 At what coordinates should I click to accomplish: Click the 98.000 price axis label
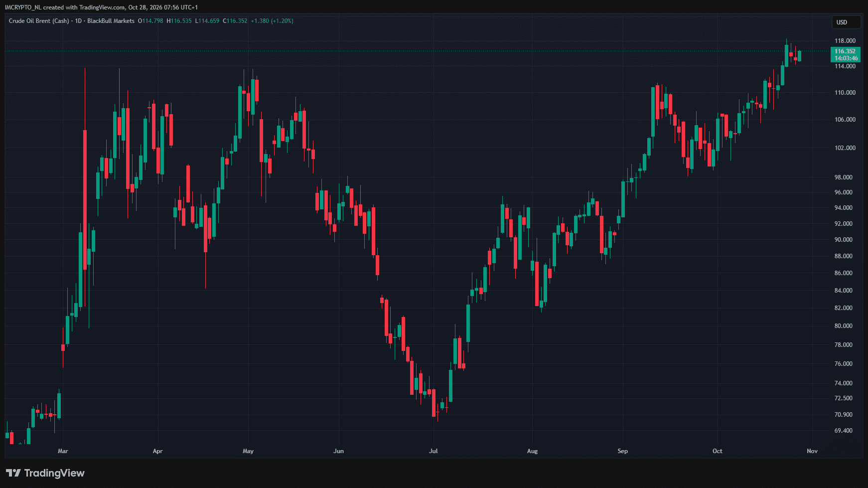click(x=844, y=177)
